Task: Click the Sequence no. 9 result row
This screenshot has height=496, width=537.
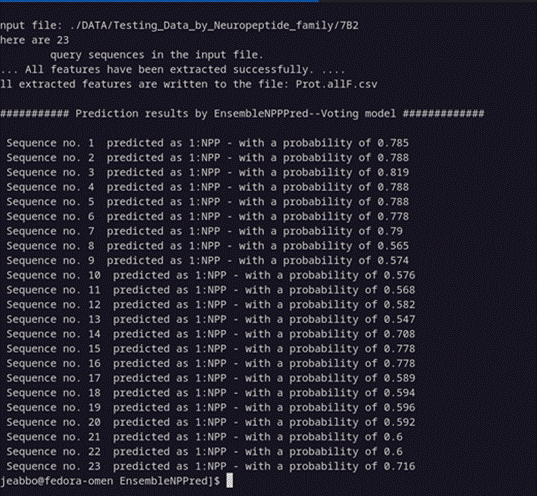Action: pyautogui.click(x=208, y=260)
